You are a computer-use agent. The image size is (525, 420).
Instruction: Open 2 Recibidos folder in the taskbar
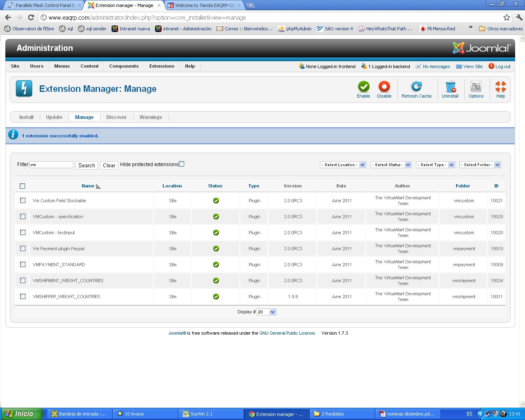click(342, 414)
